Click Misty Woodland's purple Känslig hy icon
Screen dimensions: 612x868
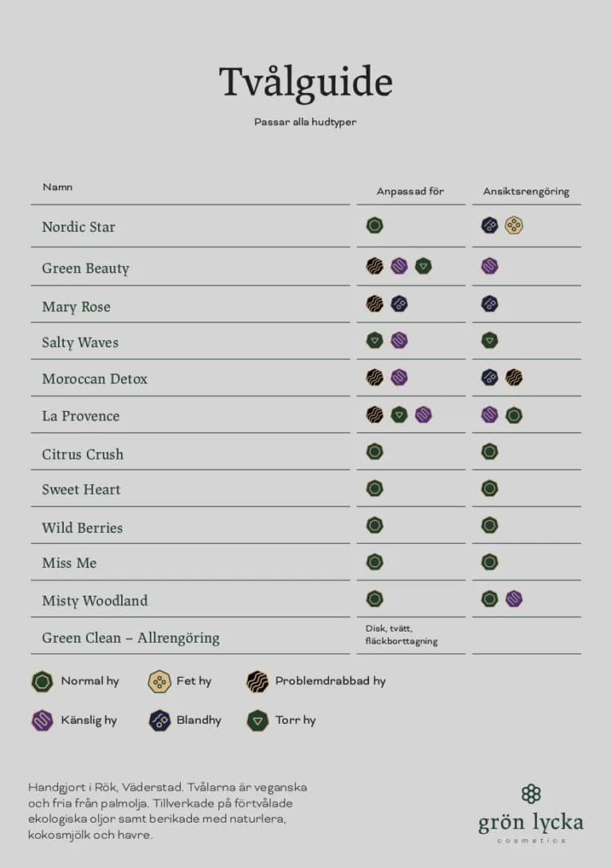[514, 599]
